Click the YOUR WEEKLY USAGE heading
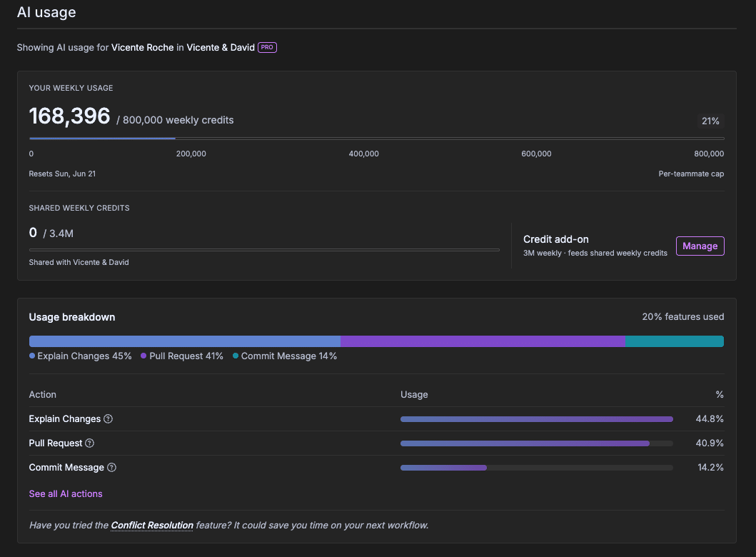This screenshot has width=756, height=557. 71,88
